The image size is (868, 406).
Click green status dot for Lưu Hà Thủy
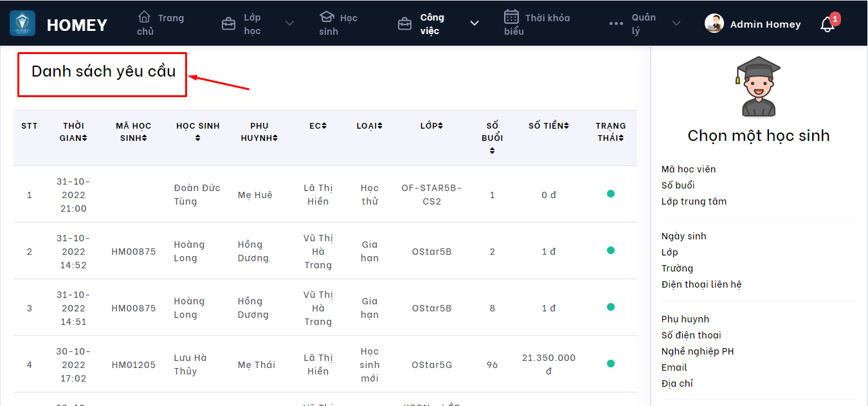(x=610, y=364)
